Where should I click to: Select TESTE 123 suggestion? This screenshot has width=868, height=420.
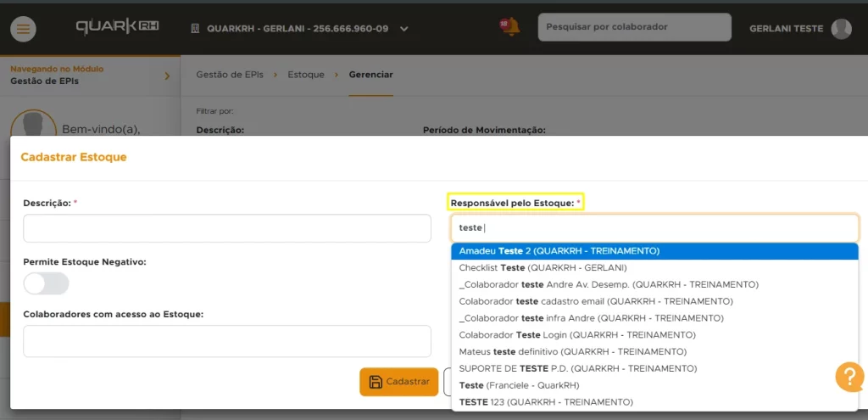[546, 401]
